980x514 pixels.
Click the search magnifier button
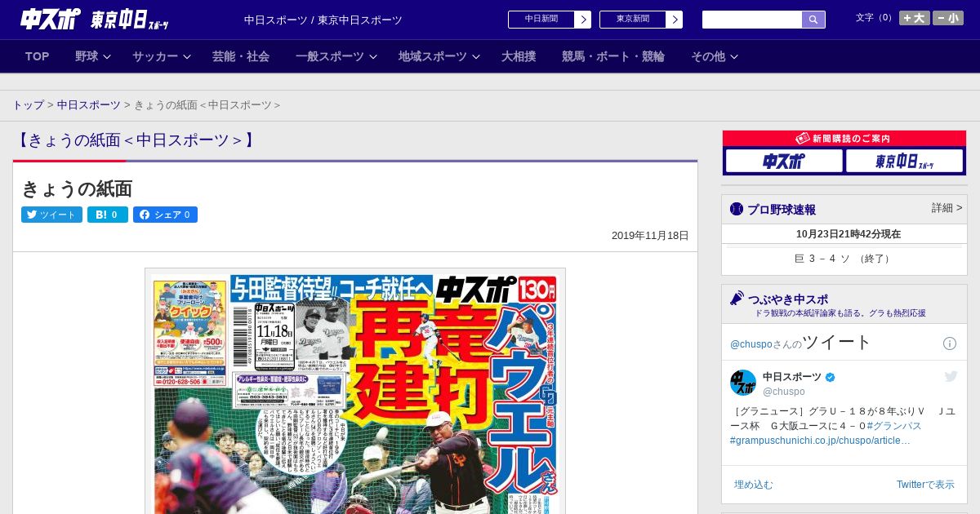pyautogui.click(x=813, y=20)
